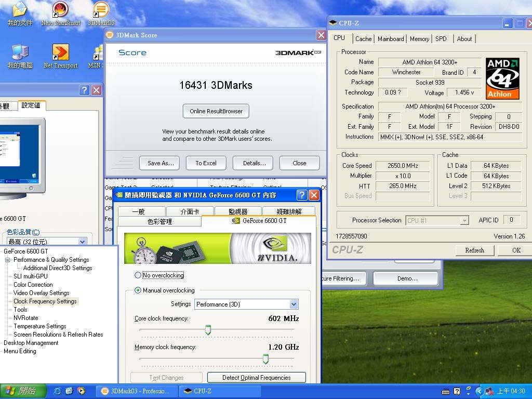
Task: Click the Windows Media Player quick launch icon
Action: click(81, 391)
